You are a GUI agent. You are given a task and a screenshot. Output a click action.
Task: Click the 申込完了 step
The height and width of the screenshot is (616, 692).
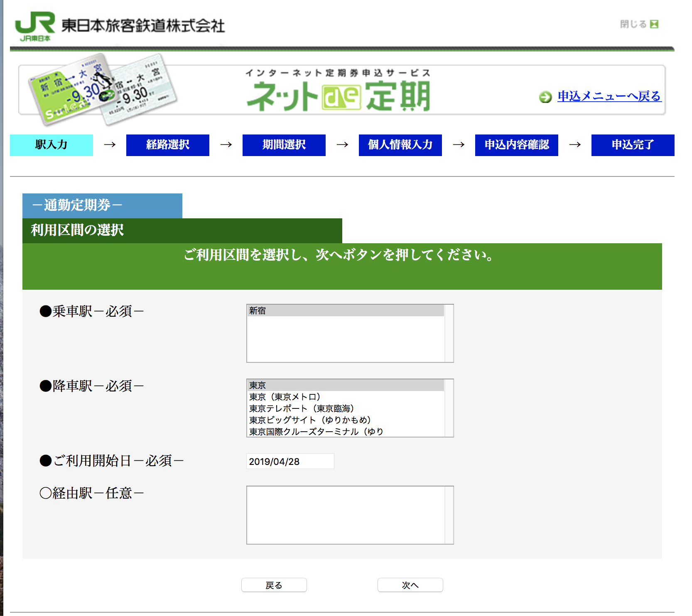tap(633, 145)
